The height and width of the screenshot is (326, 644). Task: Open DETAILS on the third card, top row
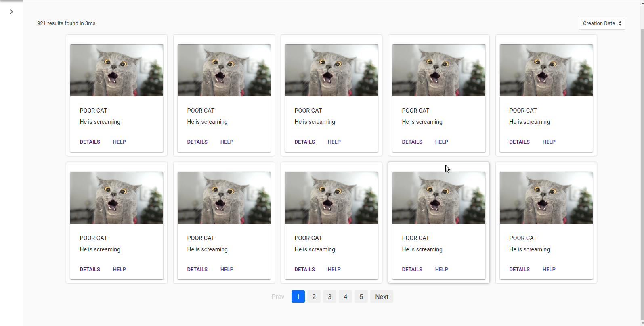pyautogui.click(x=305, y=142)
